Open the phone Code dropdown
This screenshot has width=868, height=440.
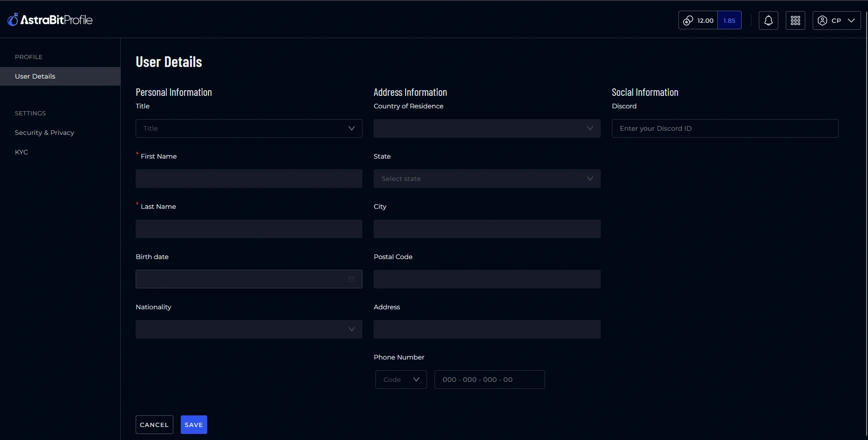click(401, 380)
